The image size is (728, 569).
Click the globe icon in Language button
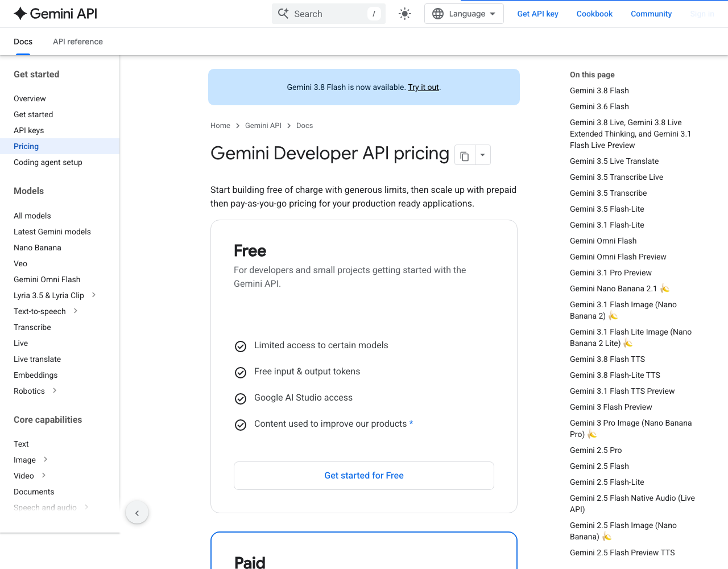coord(438,14)
